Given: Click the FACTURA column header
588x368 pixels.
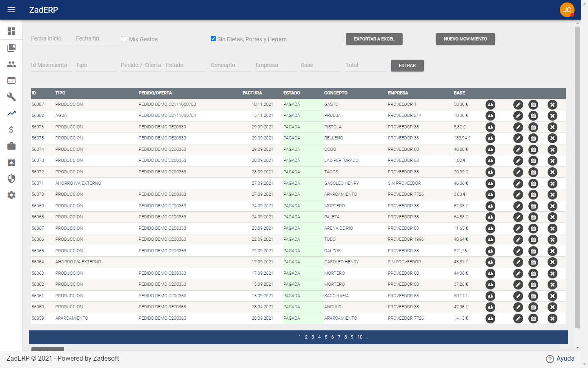Looking at the screenshot, I should pyautogui.click(x=252, y=93).
